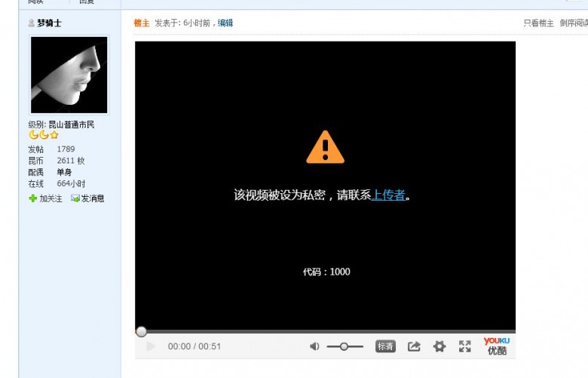Click 只看楼主 filter link
Viewport: 588px width, 378px height.
(x=538, y=23)
